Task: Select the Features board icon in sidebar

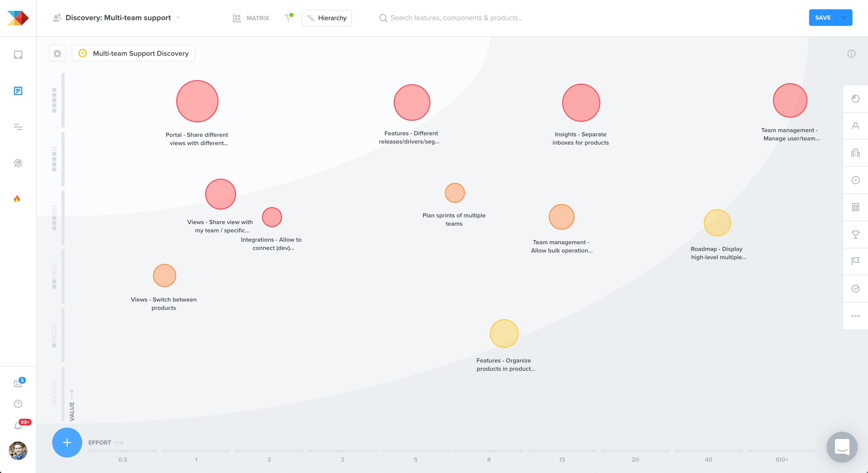Action: [18, 91]
